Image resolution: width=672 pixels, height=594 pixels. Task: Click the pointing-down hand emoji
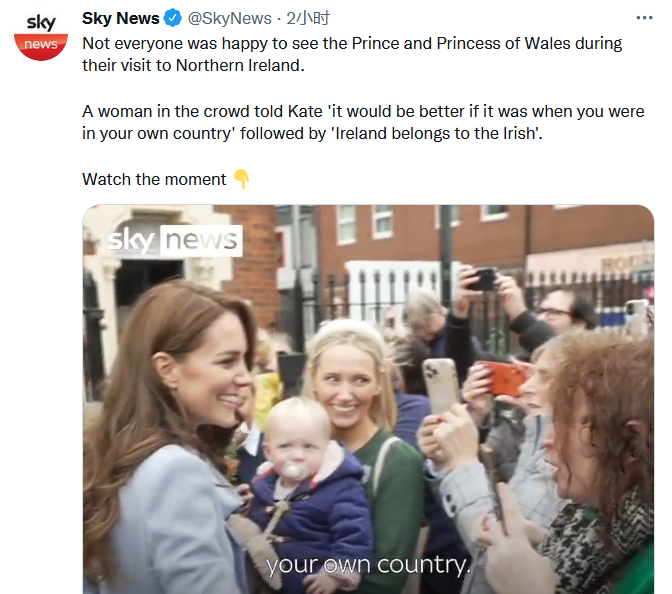pos(241,179)
